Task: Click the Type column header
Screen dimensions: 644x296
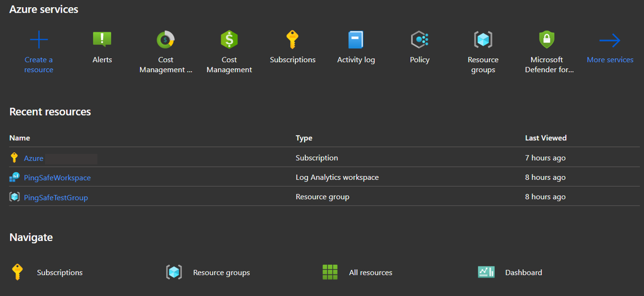Action: (304, 138)
